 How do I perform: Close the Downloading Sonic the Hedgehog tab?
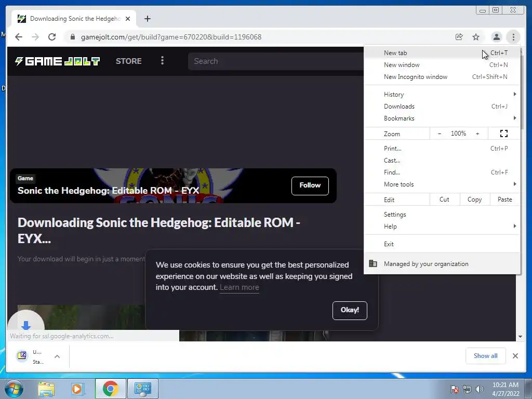128,19
